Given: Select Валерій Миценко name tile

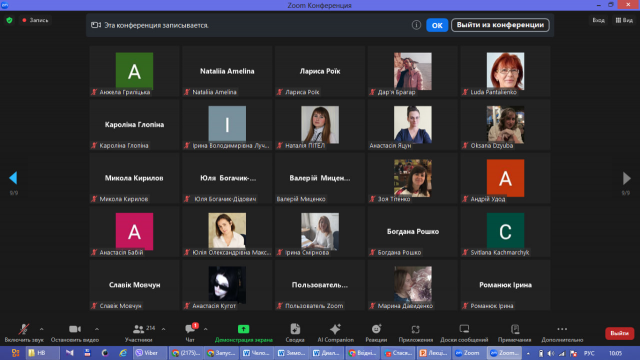Looking at the screenshot, I should [320, 178].
